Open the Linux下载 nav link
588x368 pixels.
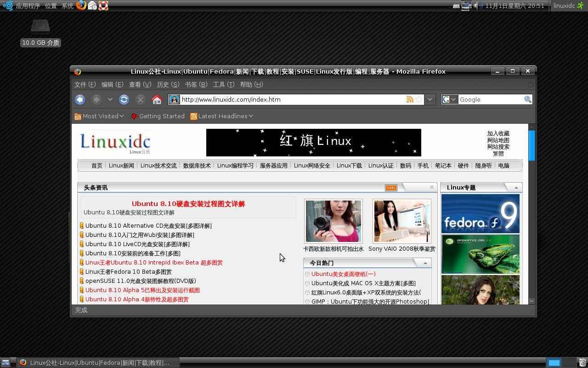pos(349,166)
